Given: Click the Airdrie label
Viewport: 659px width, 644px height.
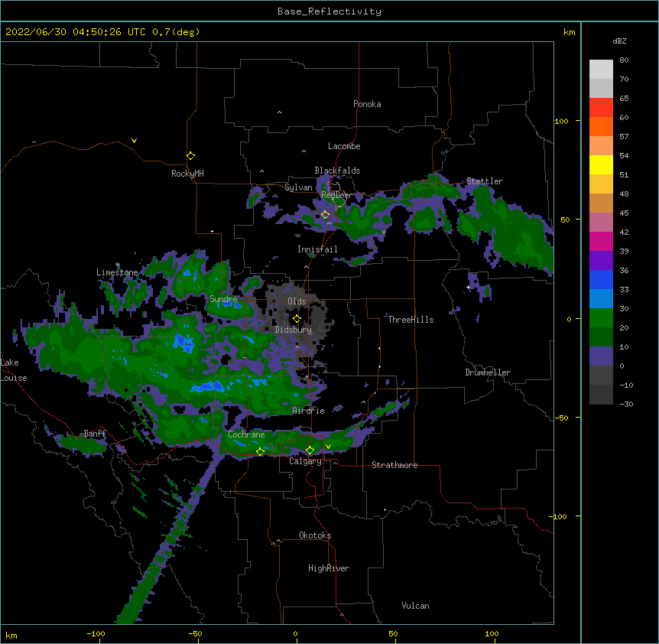Looking at the screenshot, I should [x=309, y=411].
